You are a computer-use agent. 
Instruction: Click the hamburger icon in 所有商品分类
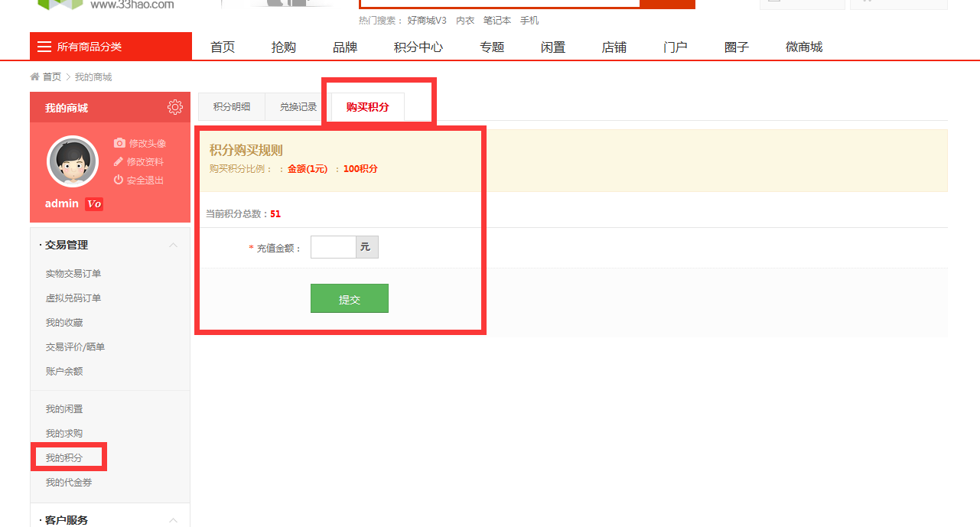coord(44,47)
